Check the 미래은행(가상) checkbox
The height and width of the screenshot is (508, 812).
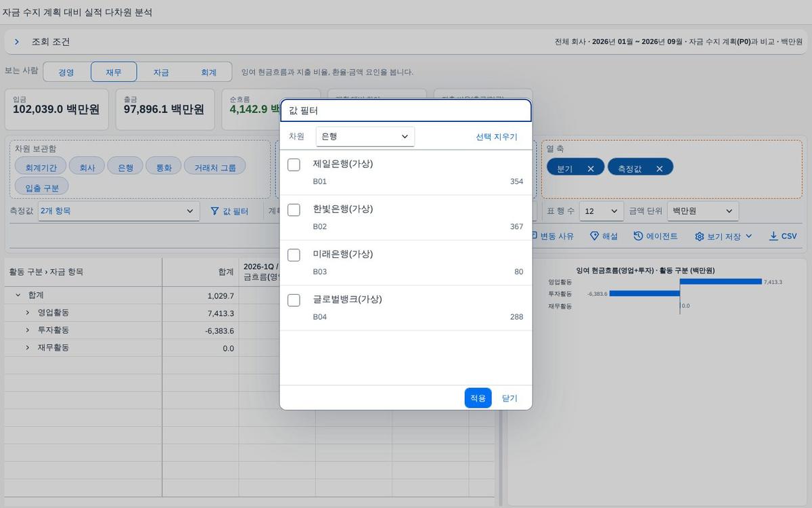click(294, 255)
